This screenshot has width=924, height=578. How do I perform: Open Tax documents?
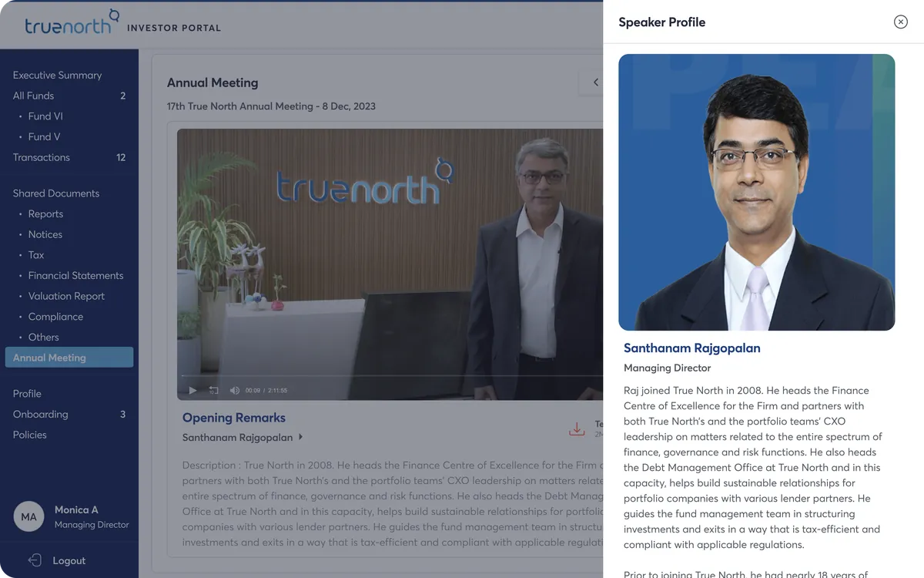36,255
